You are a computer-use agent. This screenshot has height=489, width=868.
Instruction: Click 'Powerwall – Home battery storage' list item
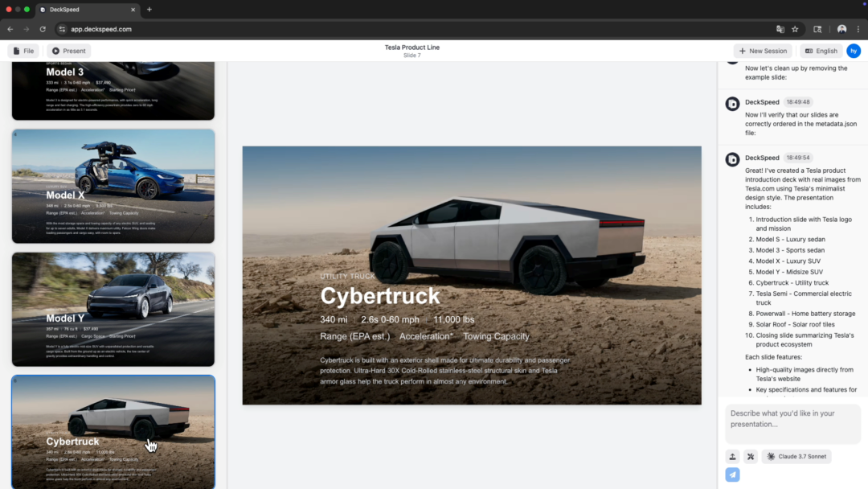(x=805, y=314)
